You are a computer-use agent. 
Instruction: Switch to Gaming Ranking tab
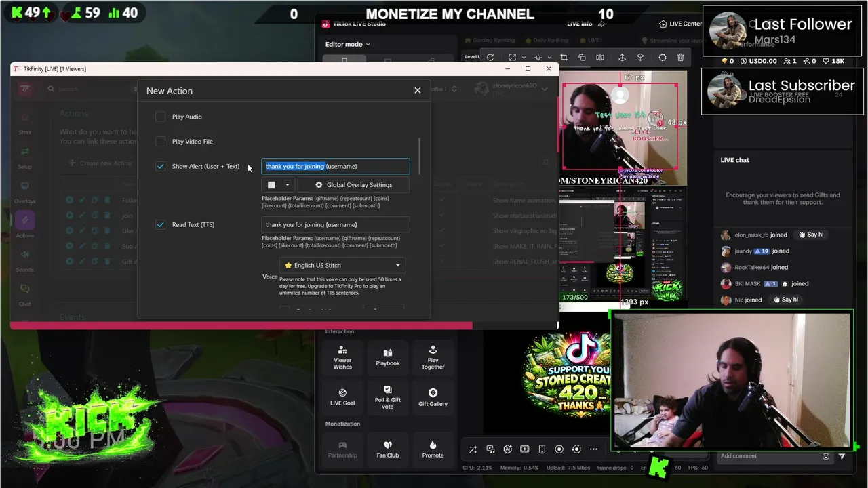489,40
